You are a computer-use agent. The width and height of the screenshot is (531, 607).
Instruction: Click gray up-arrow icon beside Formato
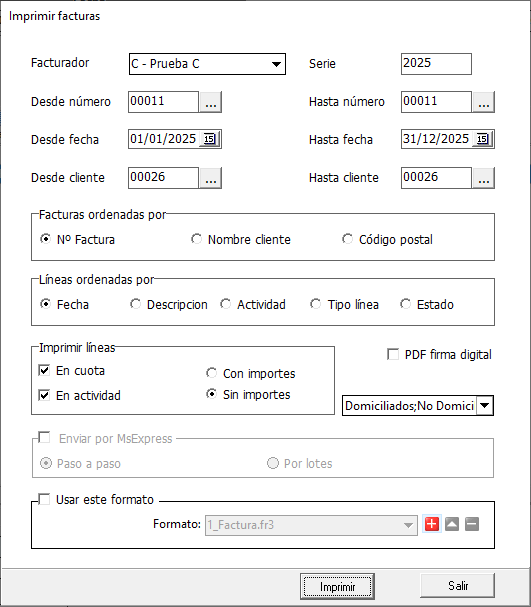click(x=452, y=524)
